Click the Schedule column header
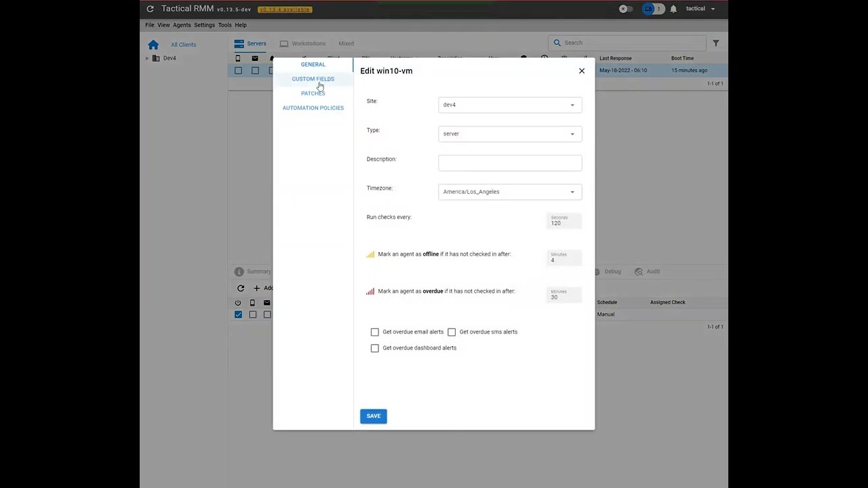This screenshot has width=868, height=488. 607,302
